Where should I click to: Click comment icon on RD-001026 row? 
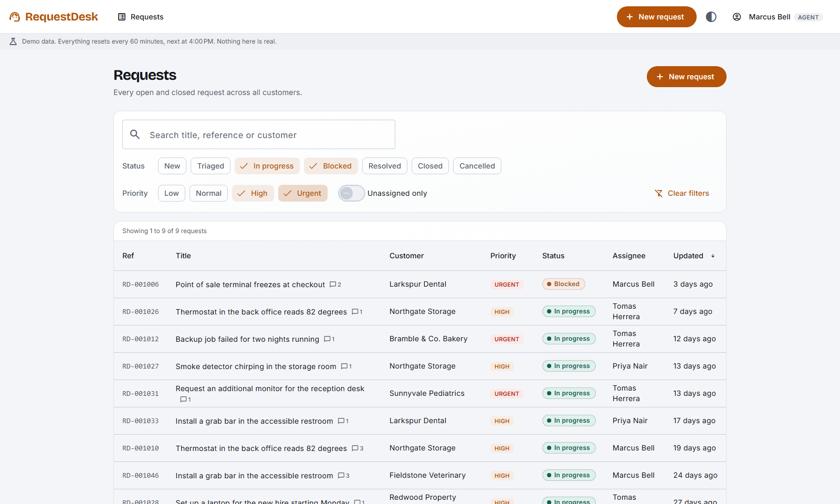[x=355, y=312]
